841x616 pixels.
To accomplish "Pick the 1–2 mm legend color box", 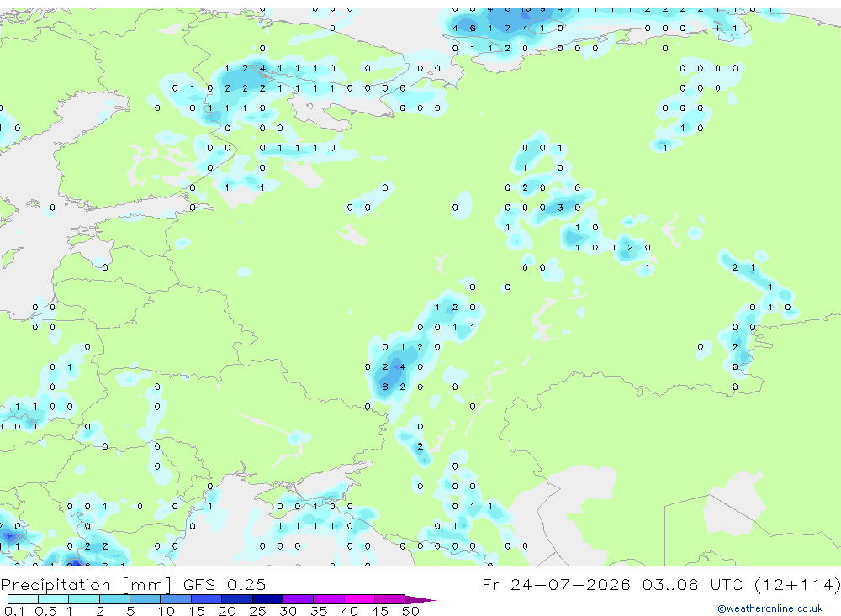I will click(83, 599).
